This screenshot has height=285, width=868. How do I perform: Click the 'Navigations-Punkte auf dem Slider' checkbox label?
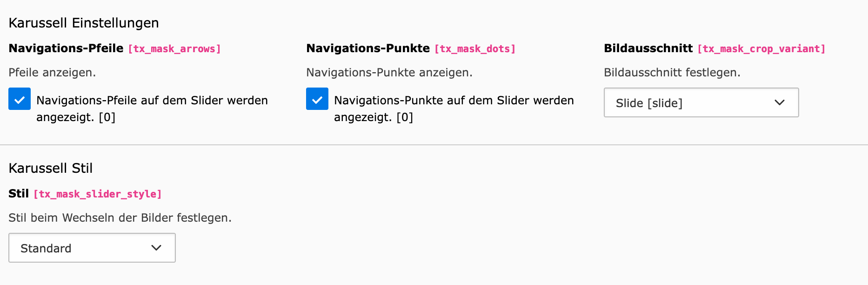454,108
